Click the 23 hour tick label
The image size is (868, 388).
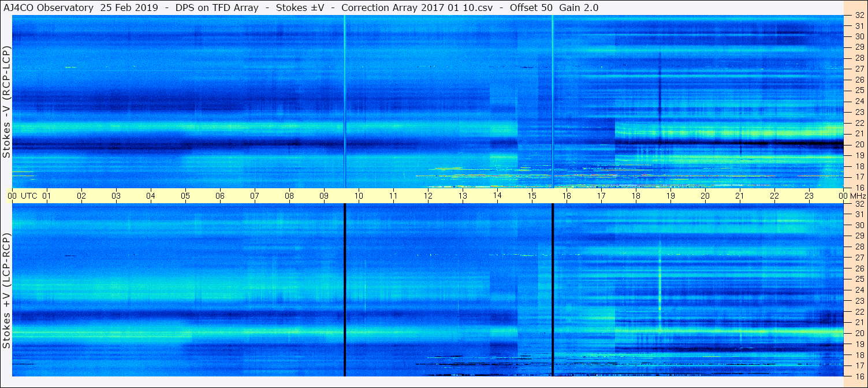point(809,196)
